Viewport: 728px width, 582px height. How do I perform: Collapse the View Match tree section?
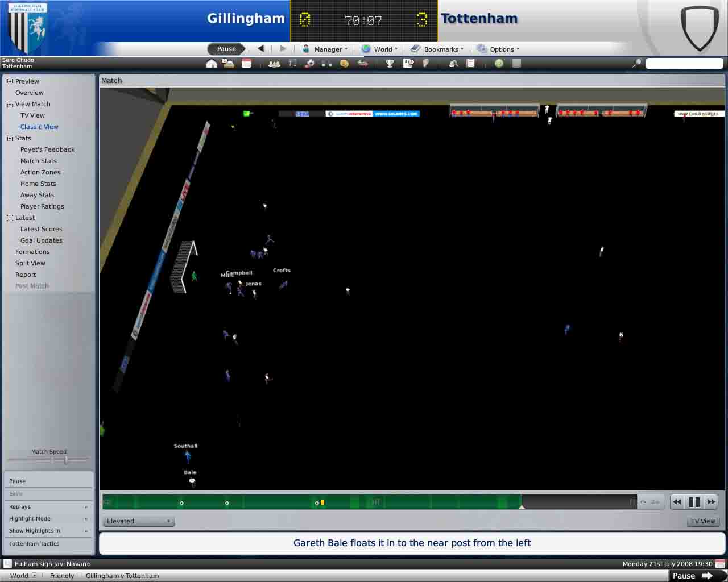(10, 104)
